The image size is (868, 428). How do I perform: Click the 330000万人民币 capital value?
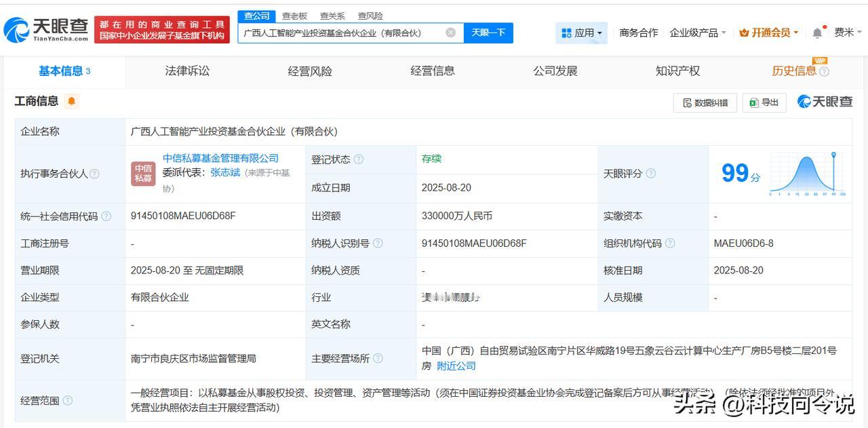point(456,216)
